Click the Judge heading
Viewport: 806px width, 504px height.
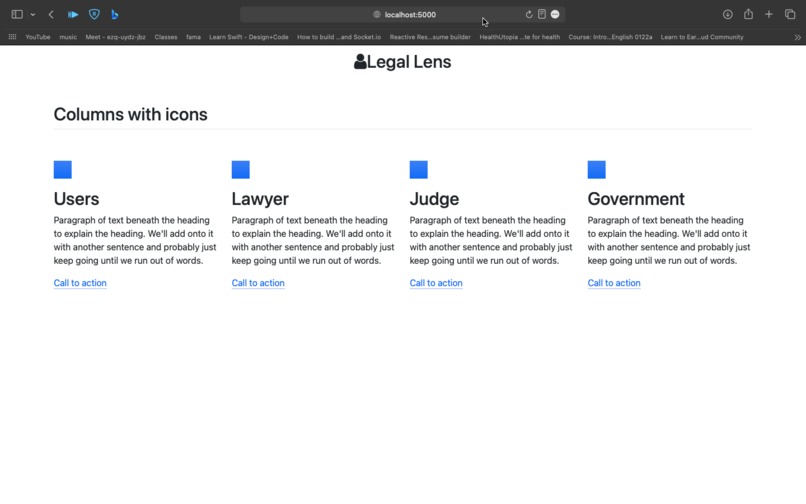pyautogui.click(x=434, y=199)
